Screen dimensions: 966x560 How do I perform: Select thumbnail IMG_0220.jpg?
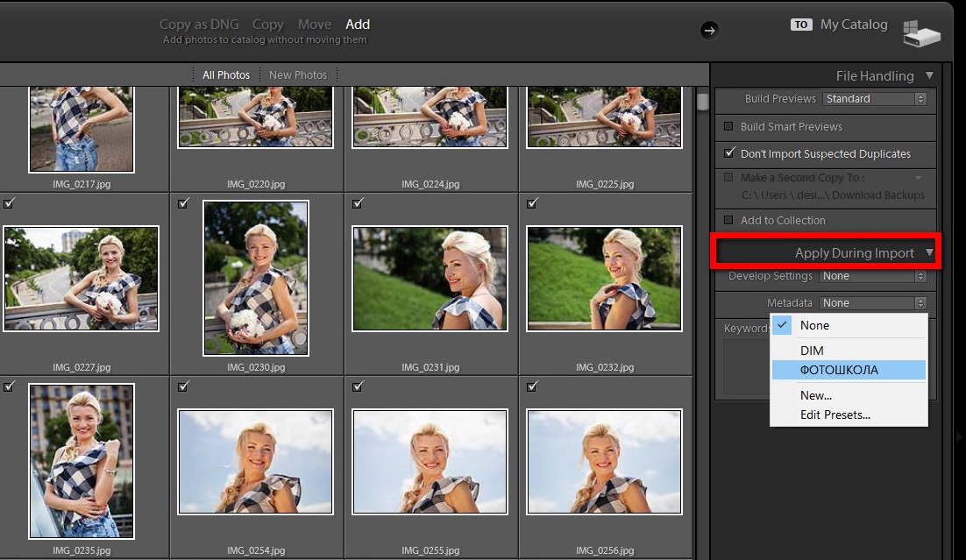(x=256, y=117)
